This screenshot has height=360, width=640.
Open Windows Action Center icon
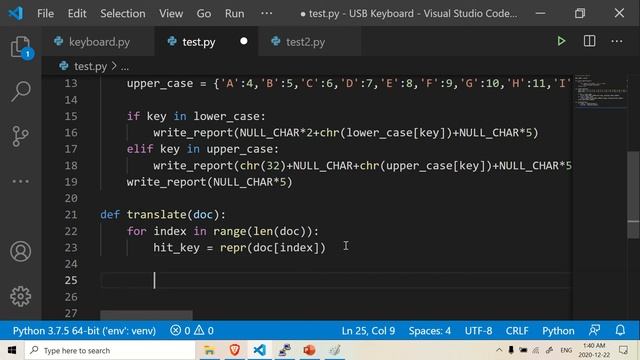pyautogui.click(x=623, y=350)
